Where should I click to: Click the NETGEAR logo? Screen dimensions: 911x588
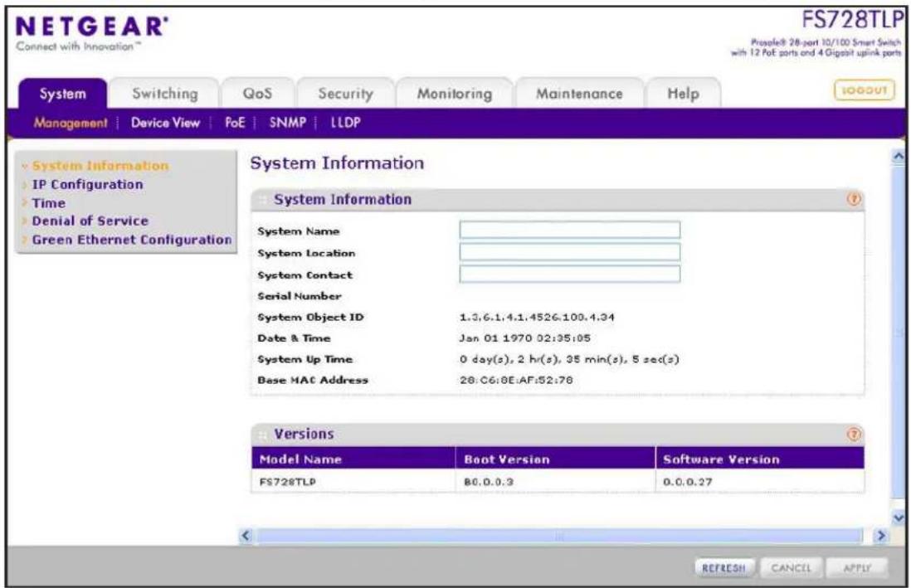tap(92, 27)
